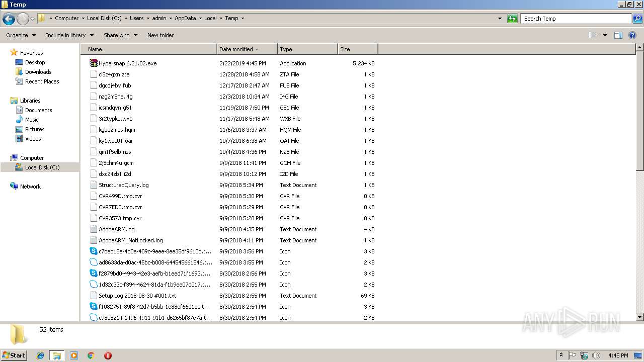
Task: Select file StructuredQuery.log
Action: coord(123,185)
